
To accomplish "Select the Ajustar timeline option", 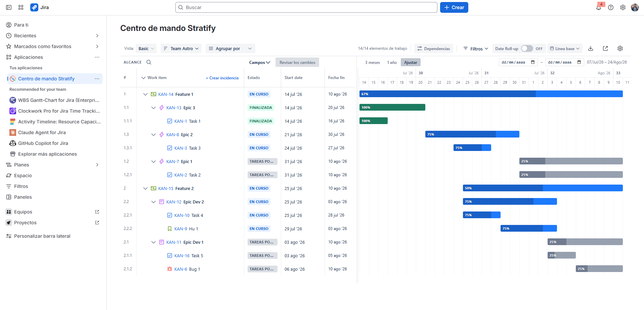I will (x=411, y=63).
